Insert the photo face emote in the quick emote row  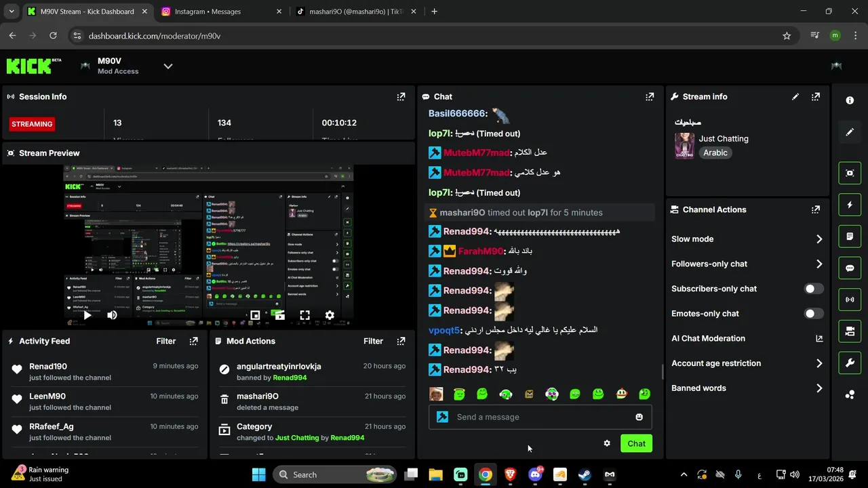pyautogui.click(x=436, y=394)
